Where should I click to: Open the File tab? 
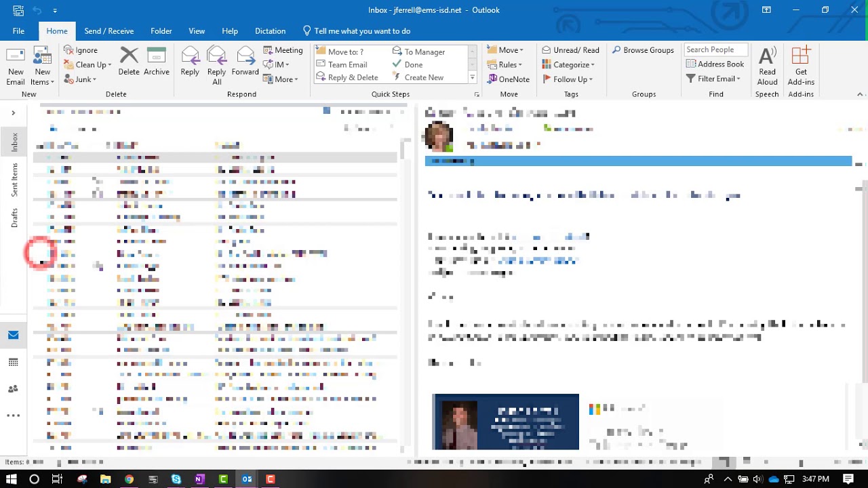[x=18, y=31]
